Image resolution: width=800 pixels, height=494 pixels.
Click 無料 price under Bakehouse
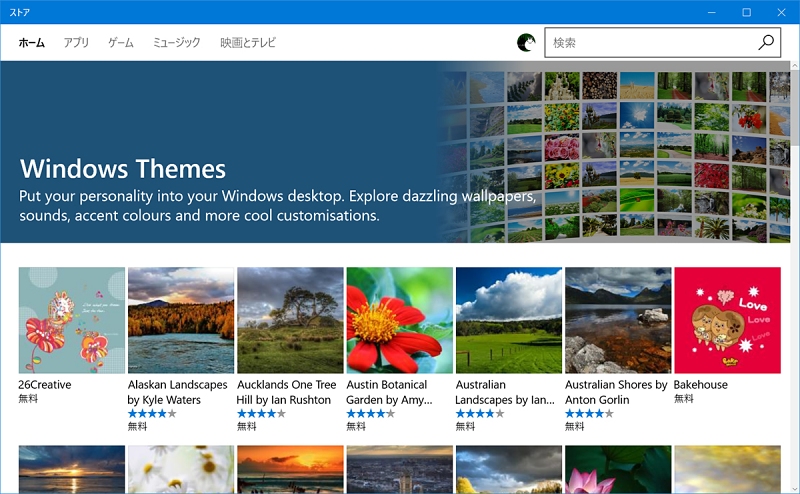684,399
